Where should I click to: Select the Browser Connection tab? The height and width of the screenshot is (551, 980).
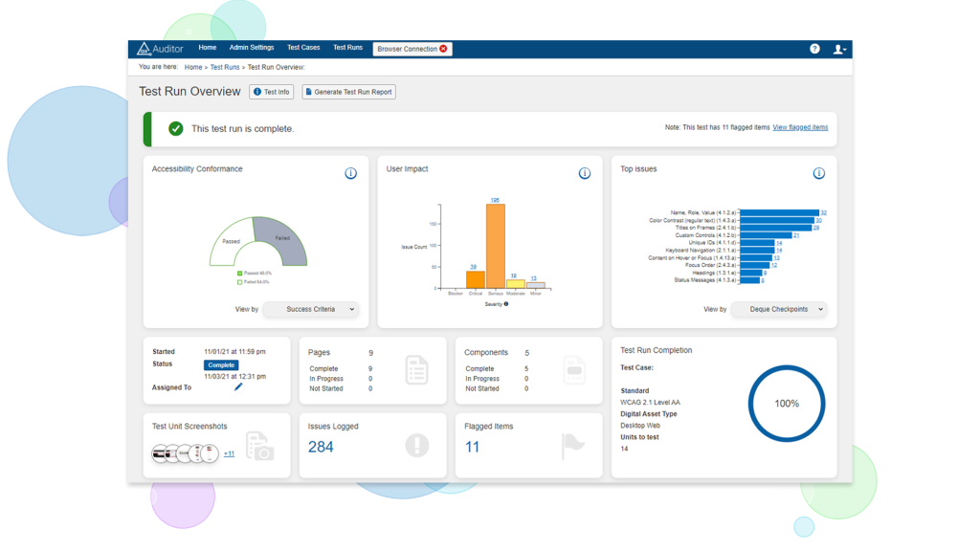coord(412,49)
